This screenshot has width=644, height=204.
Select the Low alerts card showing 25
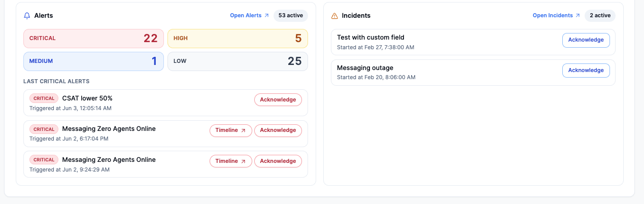[238, 61]
